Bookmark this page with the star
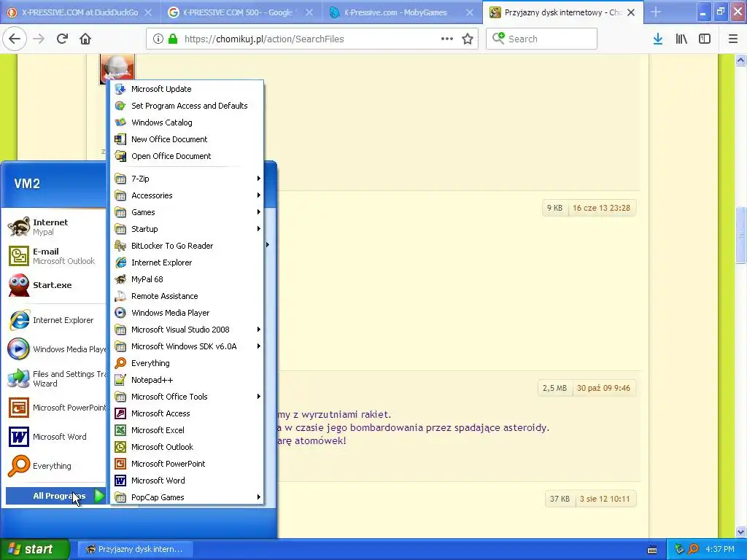 click(468, 39)
